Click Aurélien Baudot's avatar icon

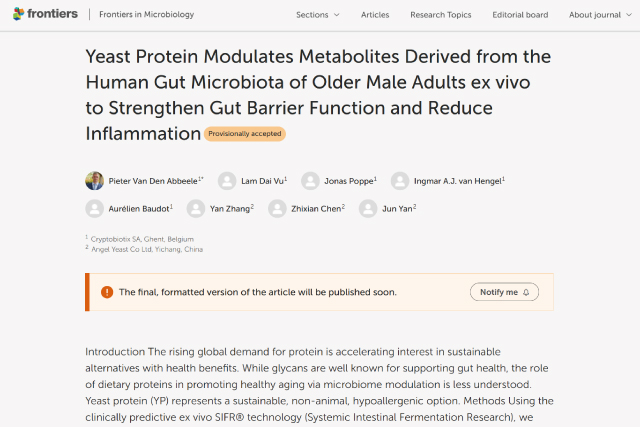click(95, 208)
